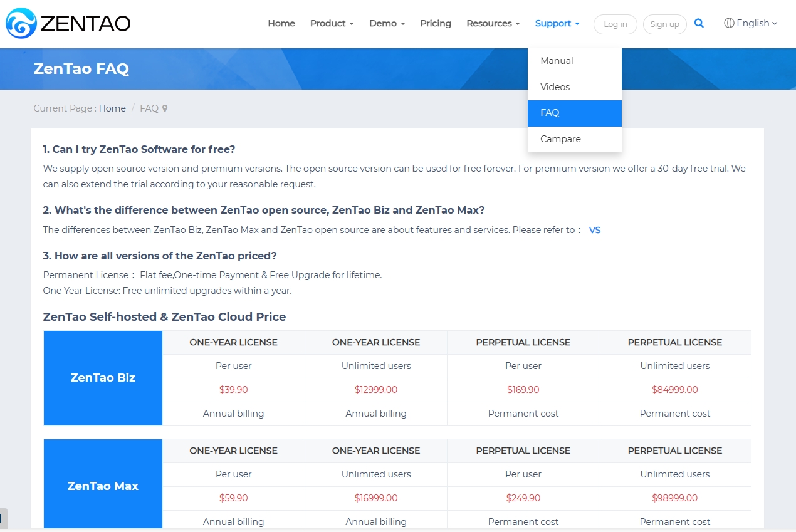Click the $98999.00 Max price
Image resolution: width=796 pixels, height=532 pixels.
click(675, 498)
